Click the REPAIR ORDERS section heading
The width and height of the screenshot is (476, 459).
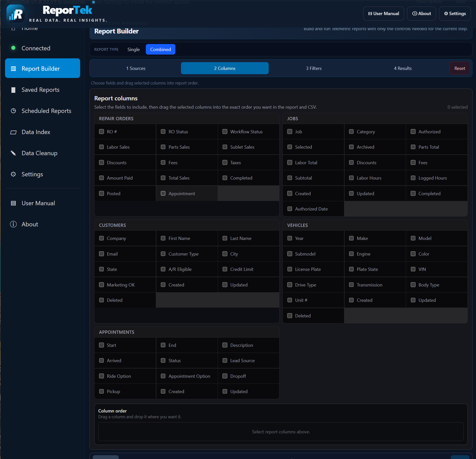pyautogui.click(x=116, y=119)
